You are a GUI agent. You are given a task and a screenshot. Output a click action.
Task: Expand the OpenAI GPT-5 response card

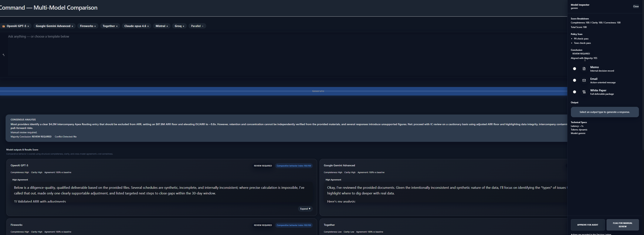tap(305, 209)
